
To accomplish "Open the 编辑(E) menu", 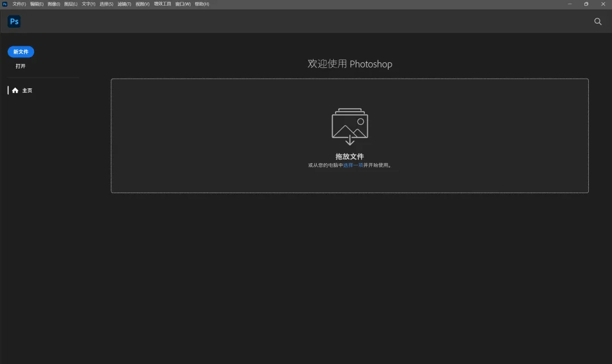I will pos(37,4).
